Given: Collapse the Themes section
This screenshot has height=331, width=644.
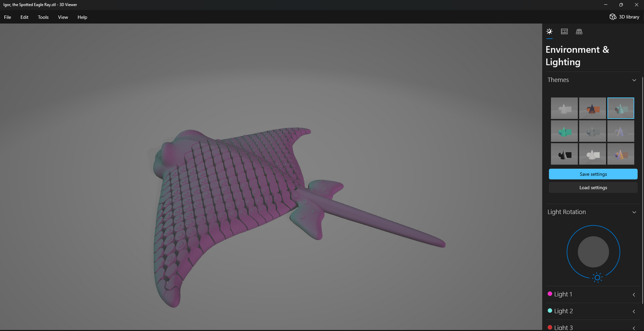Looking at the screenshot, I should click(x=634, y=80).
